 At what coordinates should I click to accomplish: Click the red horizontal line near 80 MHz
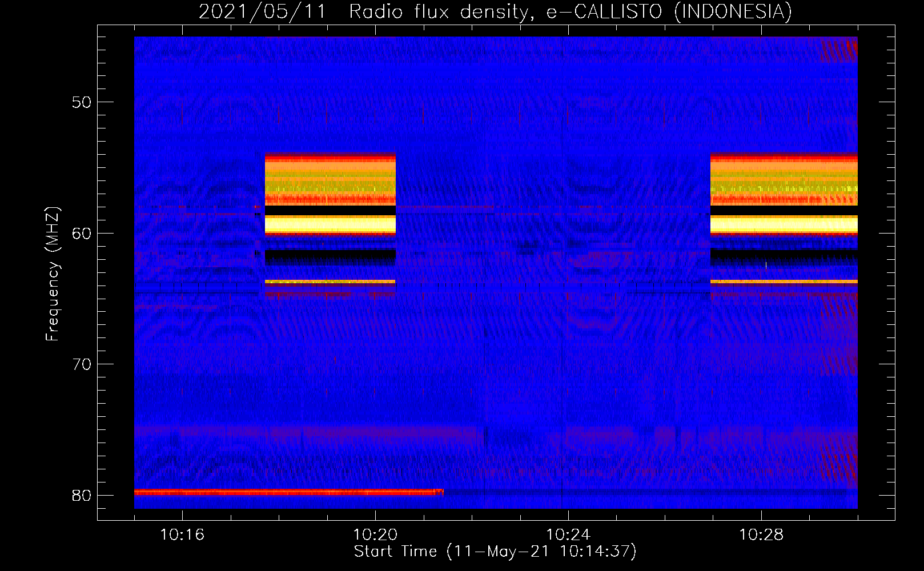point(289,492)
